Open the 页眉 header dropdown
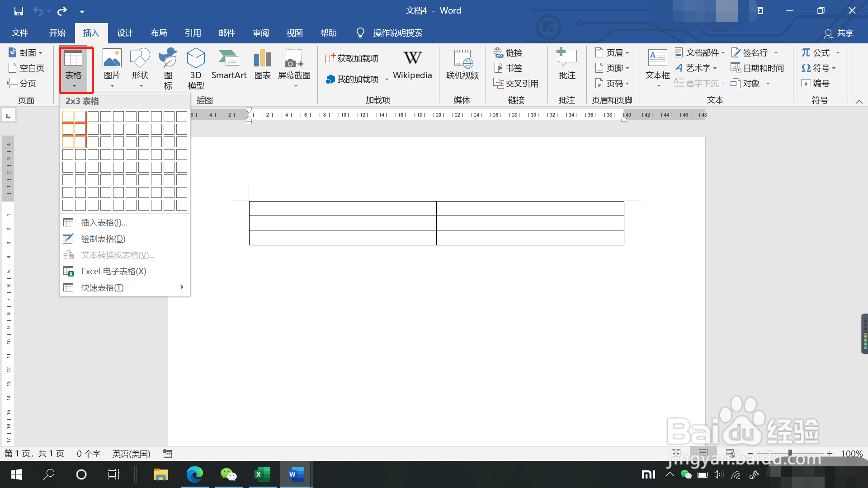The image size is (868, 488). (x=613, y=53)
